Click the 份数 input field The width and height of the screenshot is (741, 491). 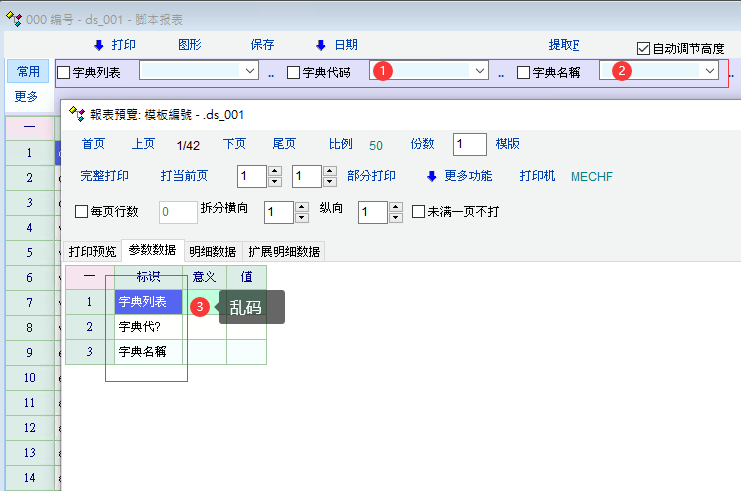(x=470, y=144)
